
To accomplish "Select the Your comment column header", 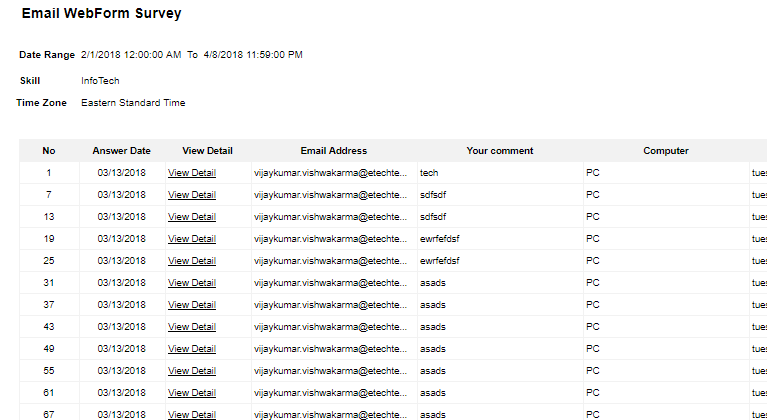I will (499, 151).
